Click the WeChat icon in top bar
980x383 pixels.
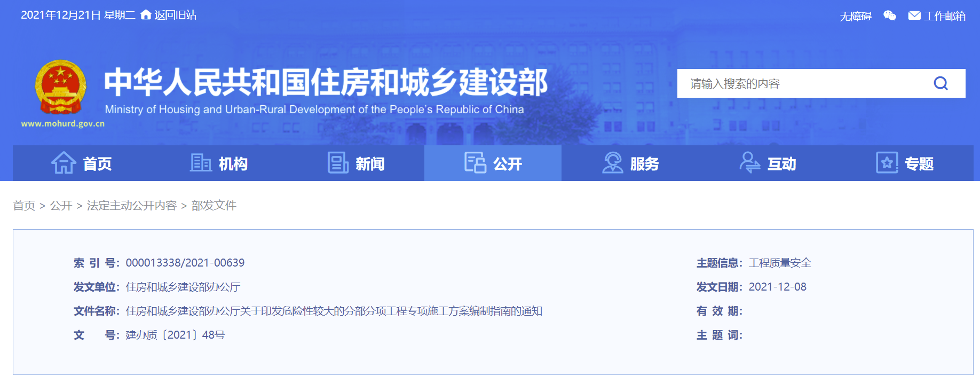pos(889,16)
